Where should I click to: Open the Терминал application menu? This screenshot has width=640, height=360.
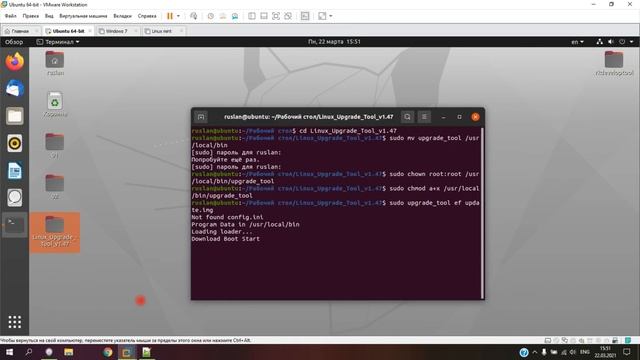click(x=58, y=42)
